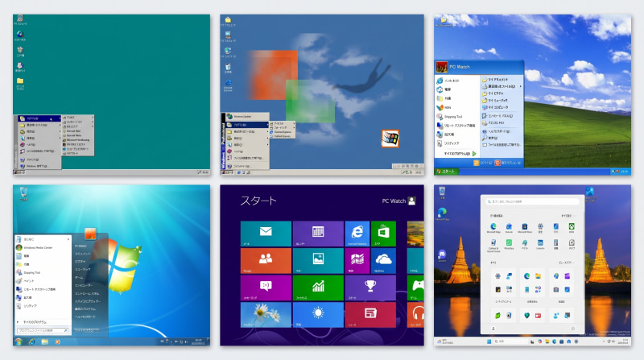The image size is (644, 360).
Task: Launch the Internet Explorer tile on Start screen
Action: (x=357, y=234)
